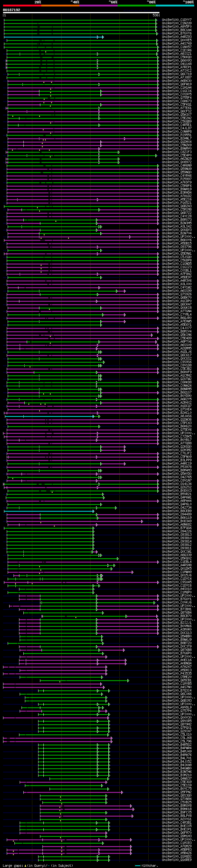The width and height of the screenshot is (197, 868).
Task: Select label UniRef100_Q66093
Action: [x=176, y=60]
